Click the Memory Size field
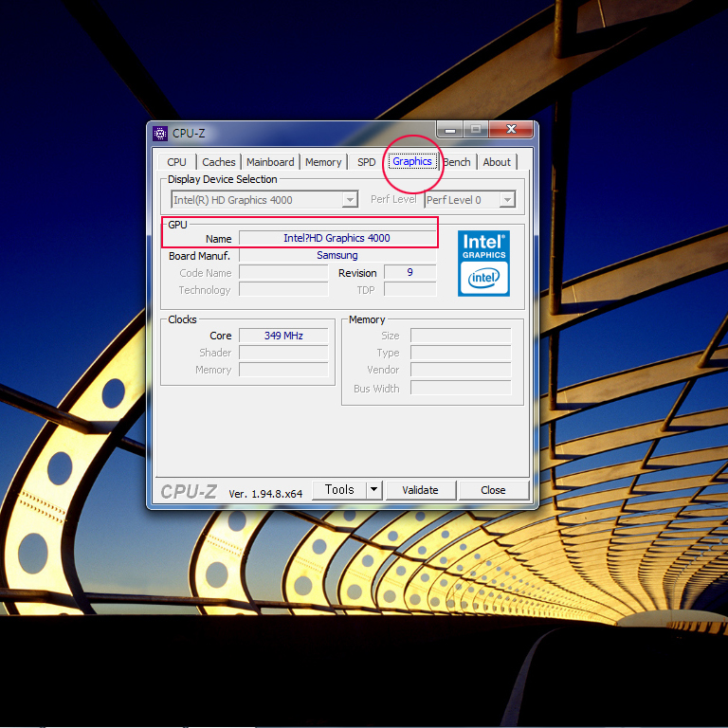The height and width of the screenshot is (728, 728). (x=461, y=336)
